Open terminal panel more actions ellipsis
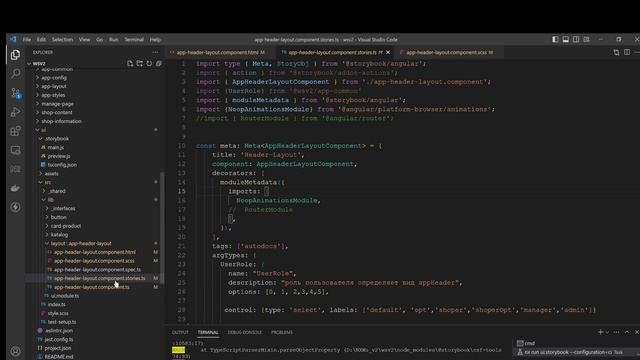This screenshot has width=640, height=360. (616, 332)
